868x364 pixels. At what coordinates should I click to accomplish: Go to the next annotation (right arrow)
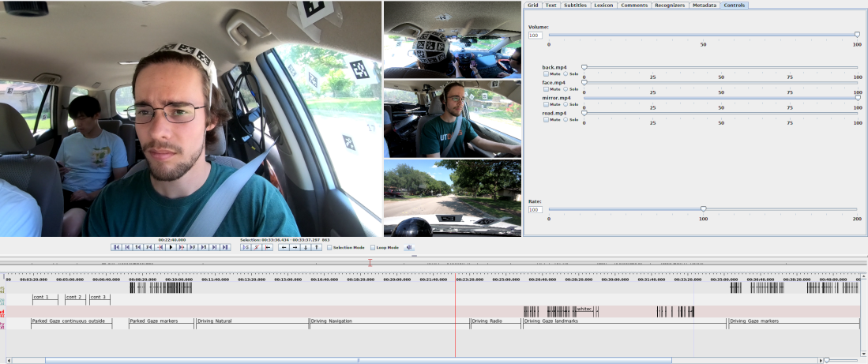pyautogui.click(x=295, y=247)
